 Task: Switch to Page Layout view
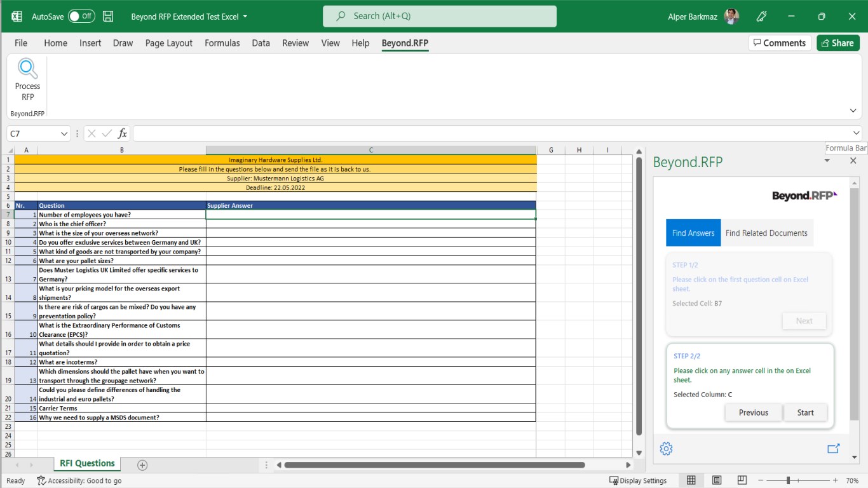[x=717, y=480]
